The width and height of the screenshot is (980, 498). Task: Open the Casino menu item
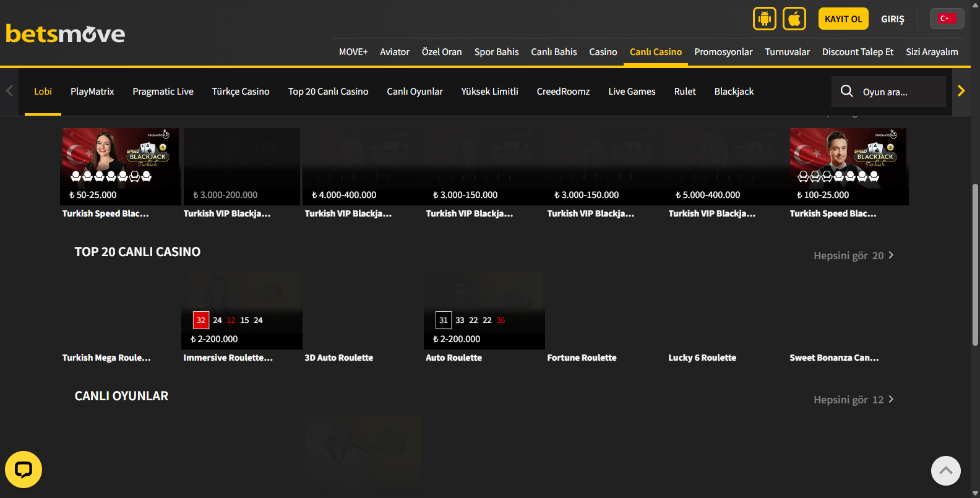[x=603, y=52]
